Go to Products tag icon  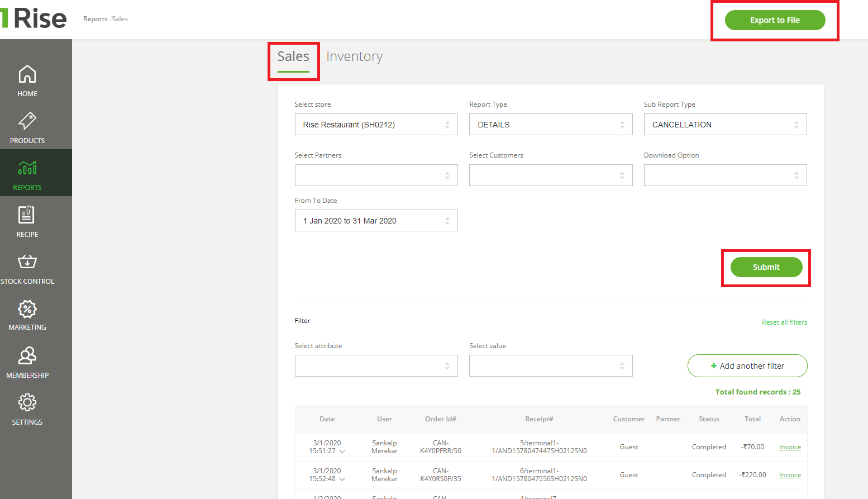point(27,121)
